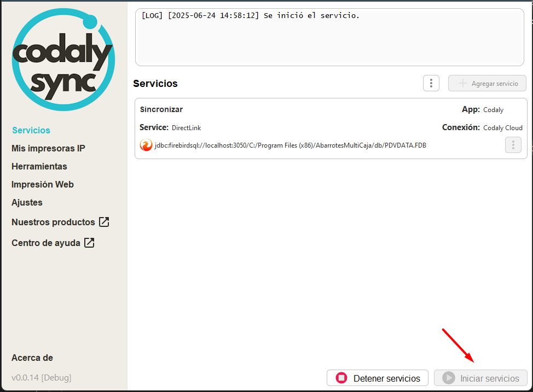
Task: Click the Servicios panel heading
Action: click(x=155, y=84)
